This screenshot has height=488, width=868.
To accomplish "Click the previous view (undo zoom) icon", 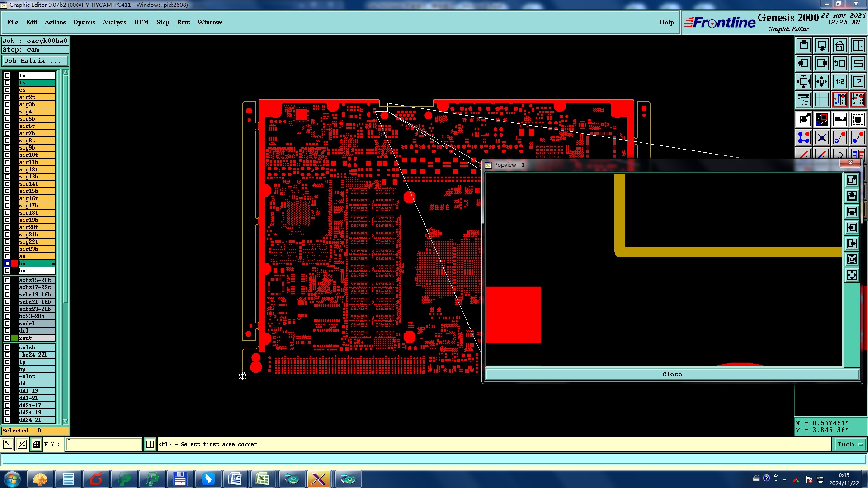I will click(840, 63).
